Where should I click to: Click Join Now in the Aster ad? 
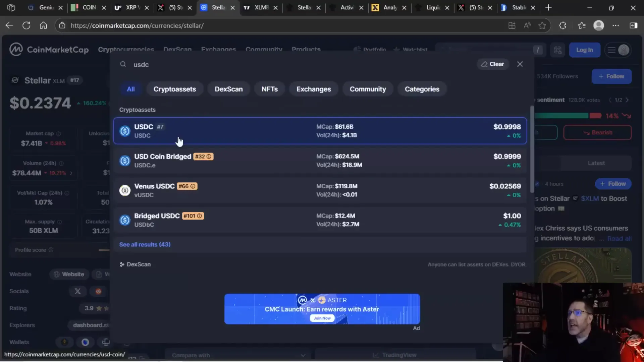tap(322, 318)
